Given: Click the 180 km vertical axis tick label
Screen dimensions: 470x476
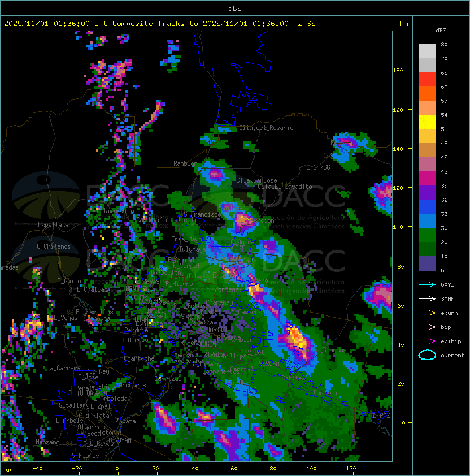Looking at the screenshot, I should (x=398, y=71).
